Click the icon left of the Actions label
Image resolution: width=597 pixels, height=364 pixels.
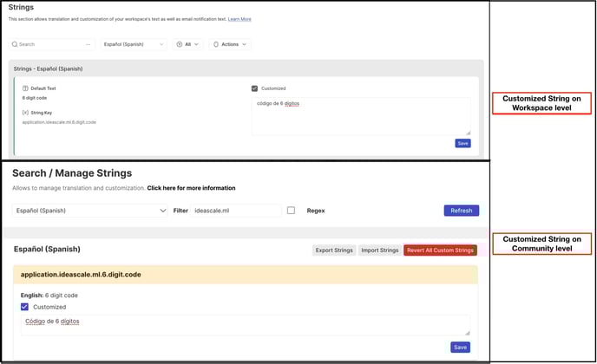pos(216,44)
